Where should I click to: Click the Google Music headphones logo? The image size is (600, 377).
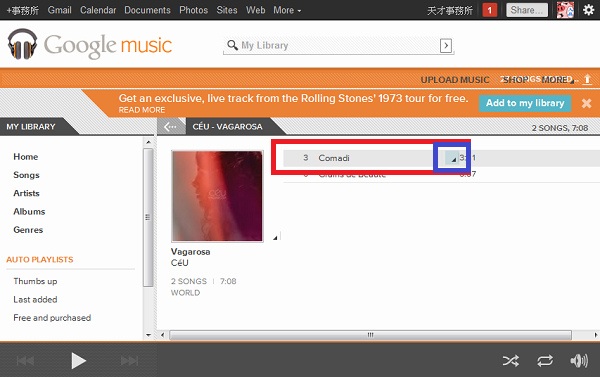click(x=22, y=44)
